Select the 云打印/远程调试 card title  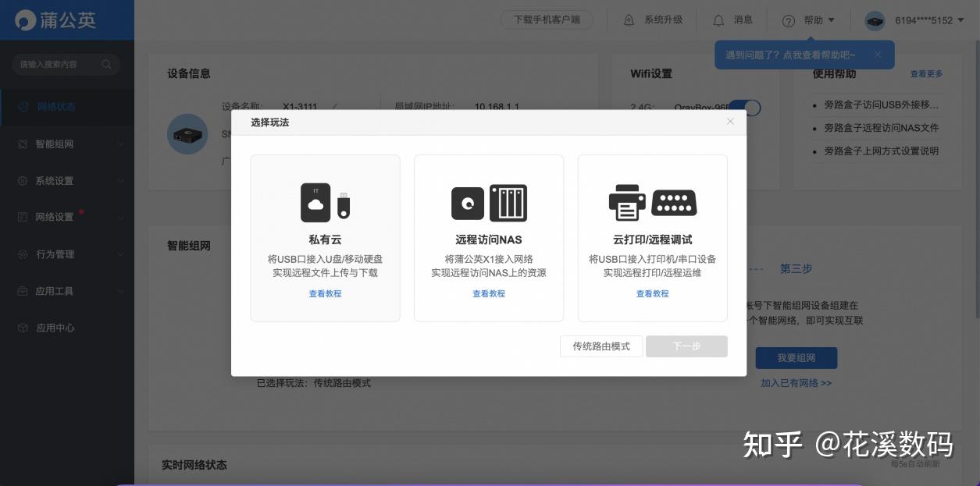(x=653, y=239)
